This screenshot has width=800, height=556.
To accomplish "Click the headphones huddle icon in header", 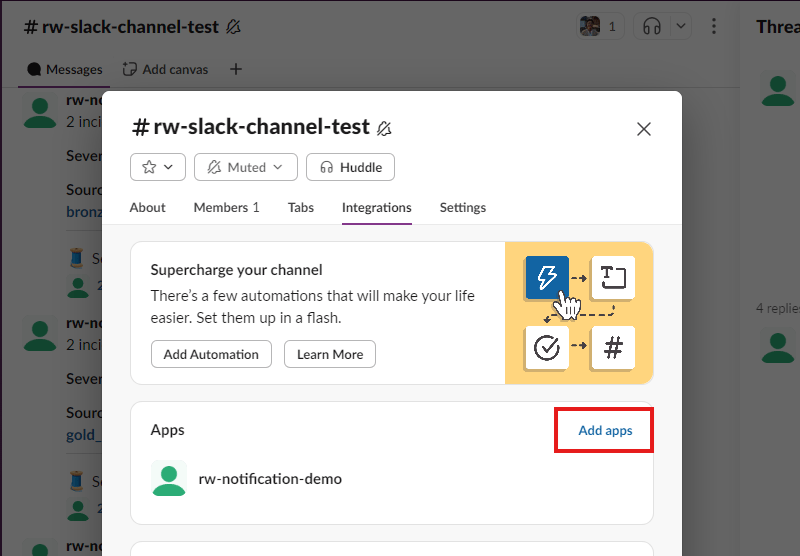I will tap(652, 26).
